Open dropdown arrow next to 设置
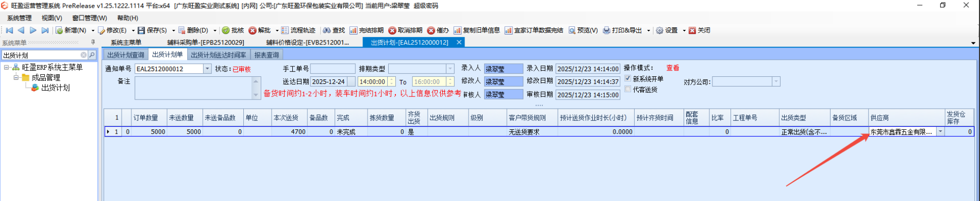Screen dimensions: 980x201 tap(684, 30)
